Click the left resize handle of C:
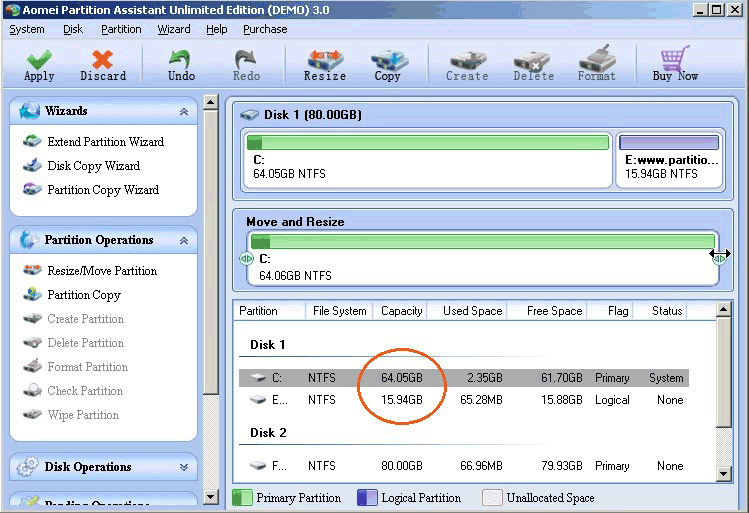 point(246,259)
